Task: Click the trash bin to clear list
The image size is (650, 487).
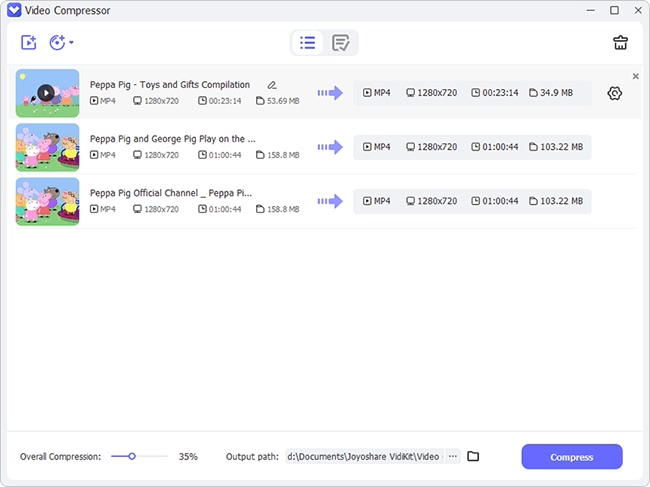Action: tap(620, 42)
